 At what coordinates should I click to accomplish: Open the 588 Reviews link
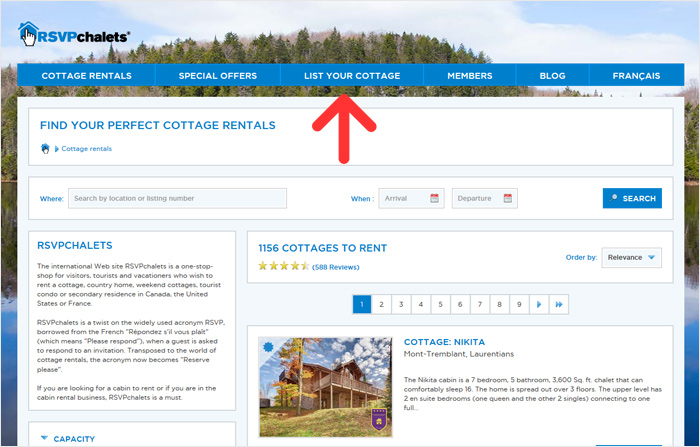[336, 267]
